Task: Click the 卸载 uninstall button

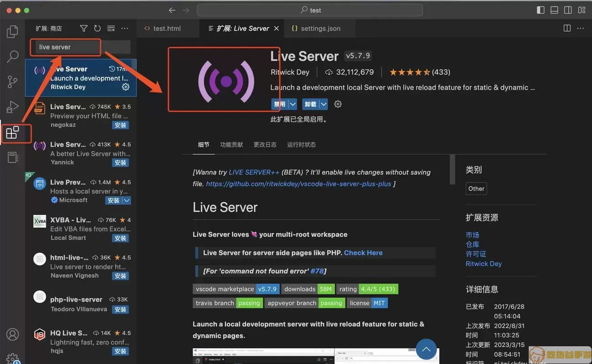Action: [310, 104]
